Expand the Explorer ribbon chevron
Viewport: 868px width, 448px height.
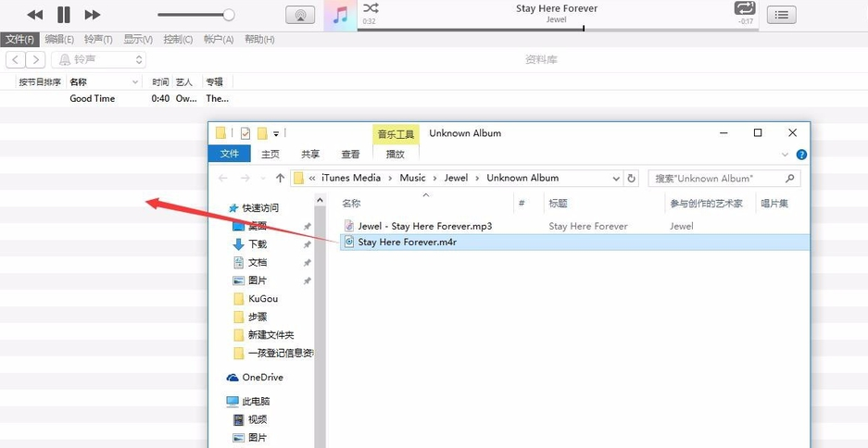coord(785,155)
